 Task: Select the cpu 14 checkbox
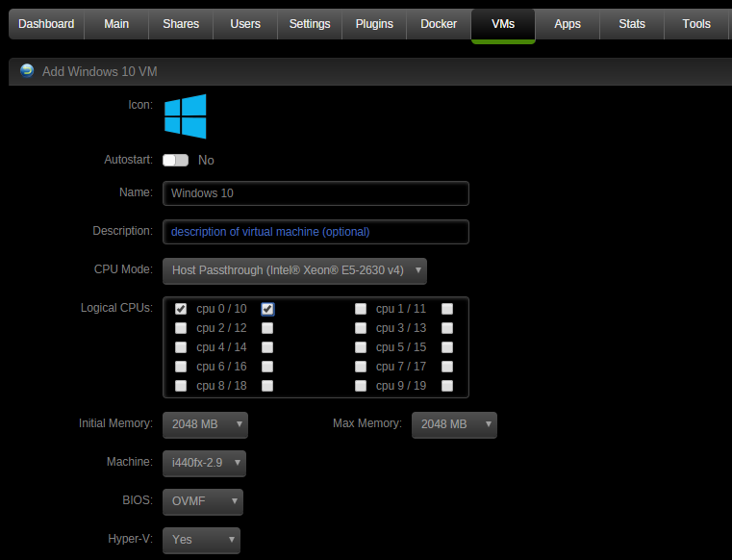pyautogui.click(x=267, y=347)
